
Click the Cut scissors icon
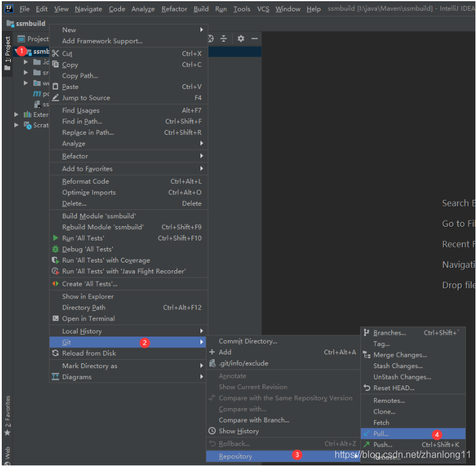[x=55, y=54]
